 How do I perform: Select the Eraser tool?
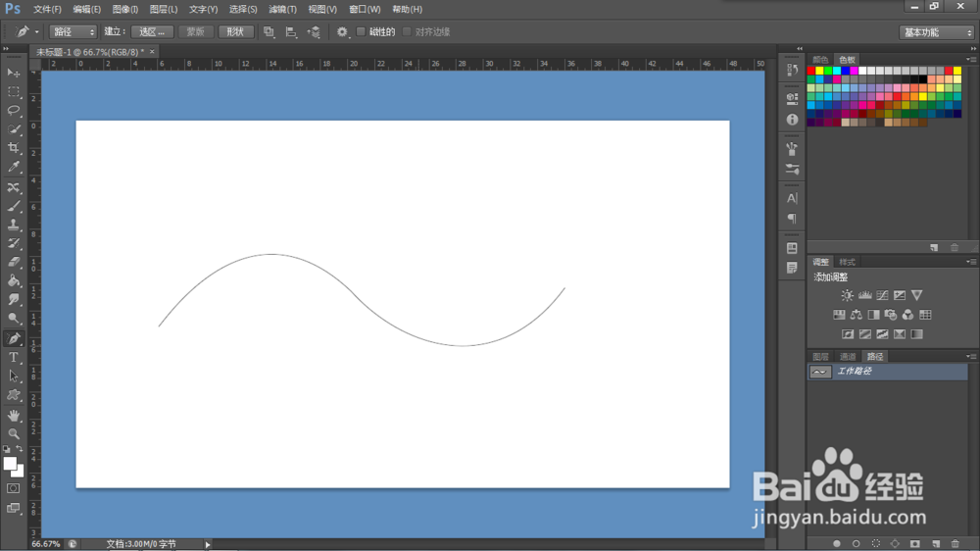(x=13, y=262)
